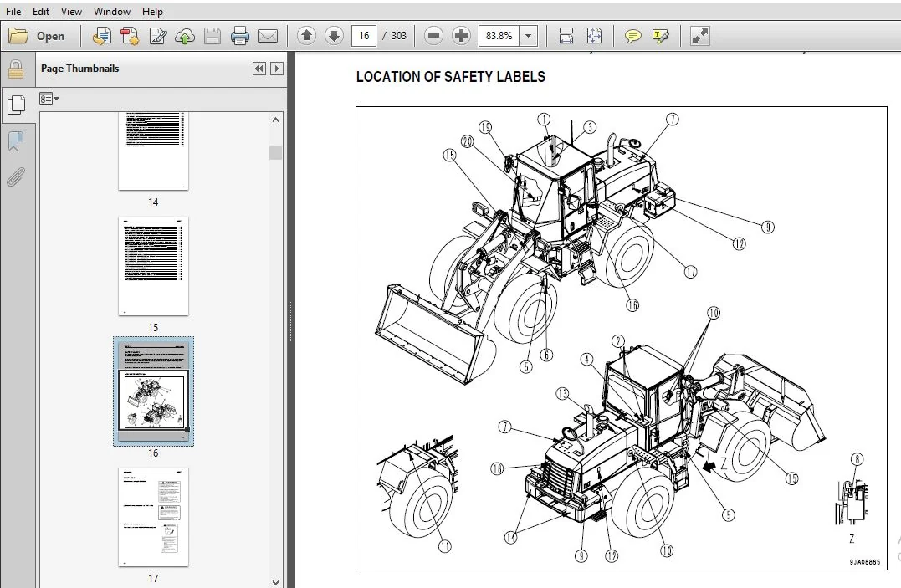901x588 pixels.
Task: Click the Email envelope icon
Action: pos(267,36)
